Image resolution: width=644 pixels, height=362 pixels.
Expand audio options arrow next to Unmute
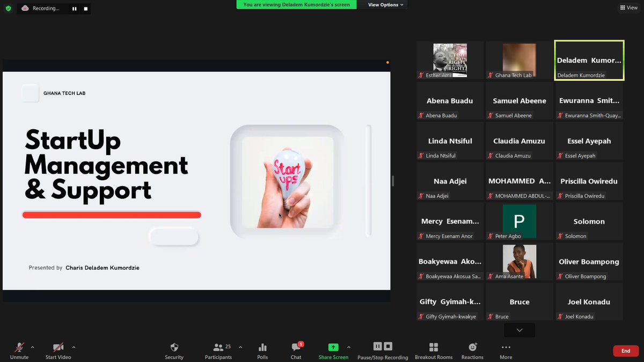[32, 347]
